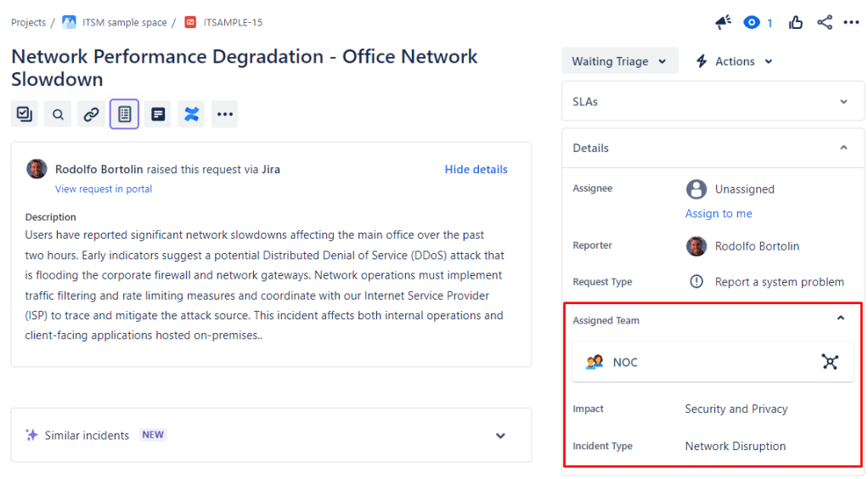Click Hide details link

[476, 169]
